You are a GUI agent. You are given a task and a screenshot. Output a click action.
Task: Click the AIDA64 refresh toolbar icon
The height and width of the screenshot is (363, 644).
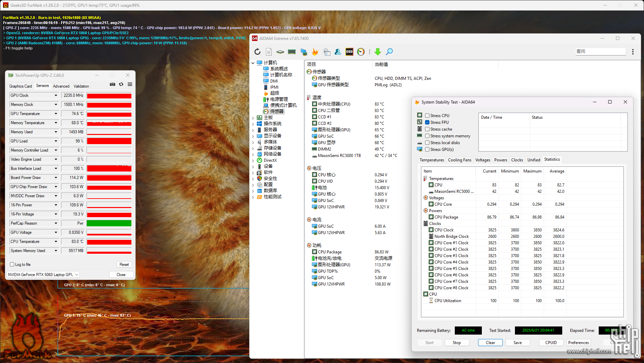pos(257,52)
